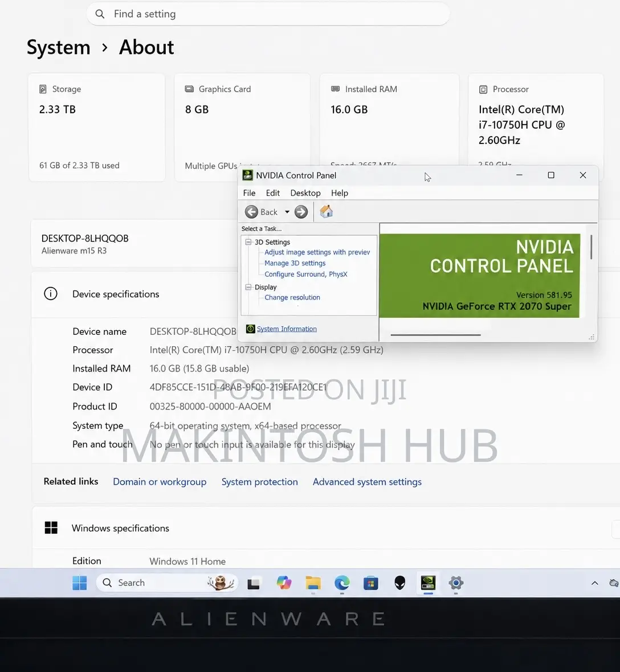Open the Storage card
Viewport: 620px width, 672px height.
coord(97,128)
